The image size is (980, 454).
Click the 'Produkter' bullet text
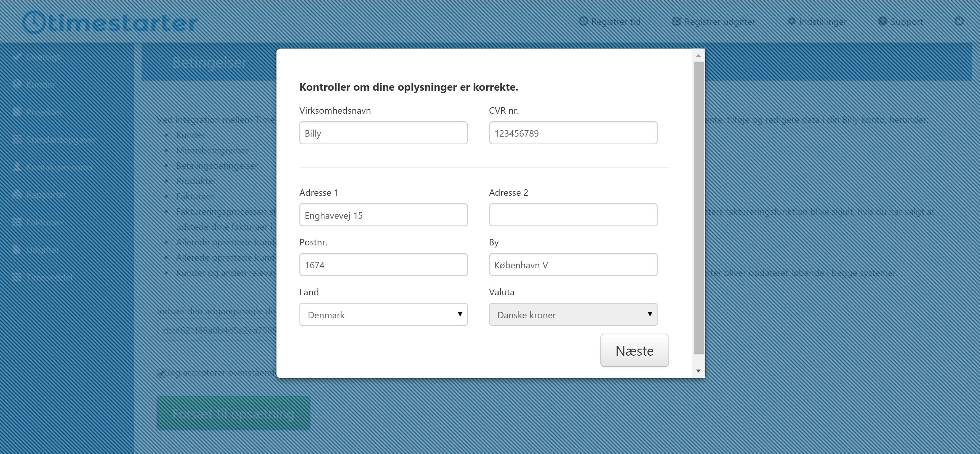pyautogui.click(x=196, y=181)
